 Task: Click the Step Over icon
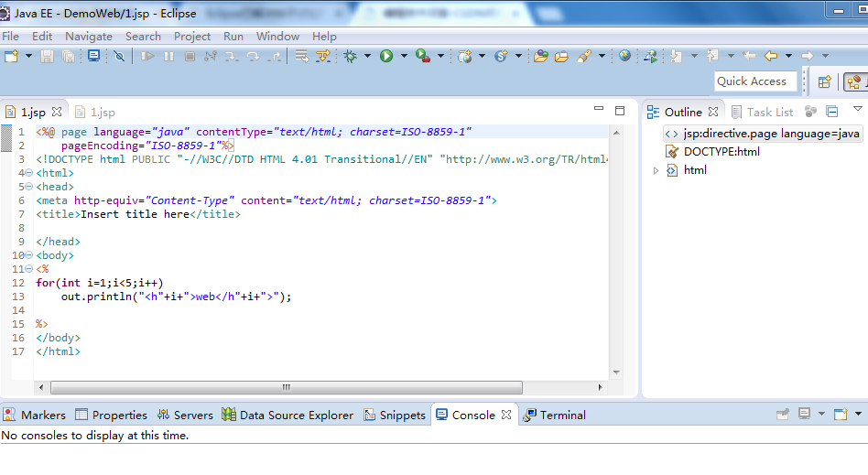point(253,56)
